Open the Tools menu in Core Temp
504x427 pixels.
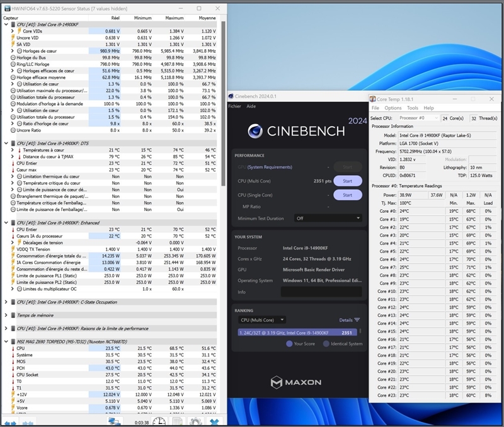[x=412, y=108]
